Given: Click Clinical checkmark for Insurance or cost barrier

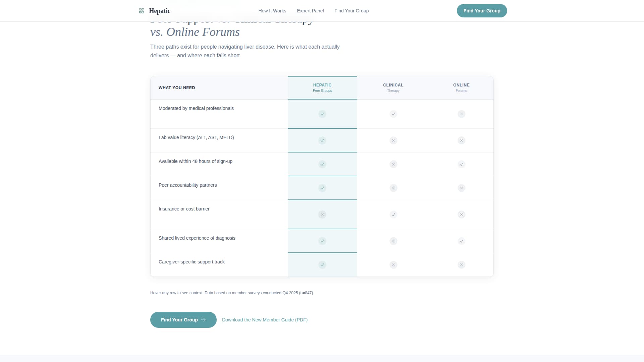Looking at the screenshot, I should click(x=393, y=215).
